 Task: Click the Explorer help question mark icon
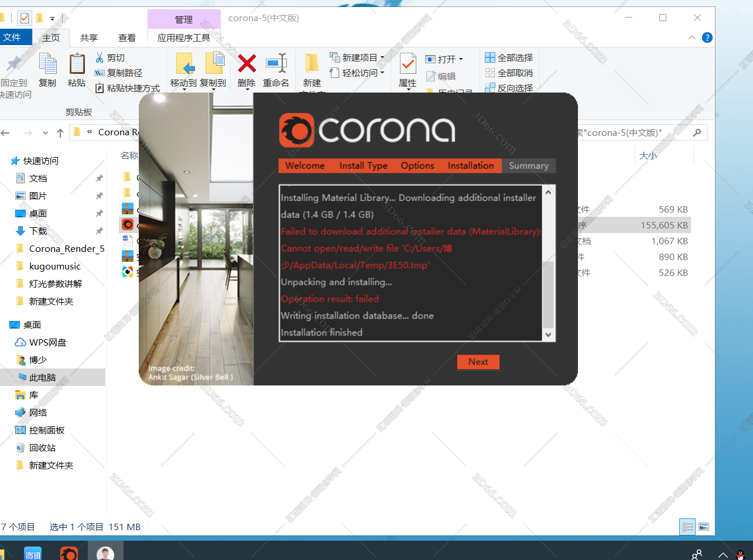(x=707, y=37)
